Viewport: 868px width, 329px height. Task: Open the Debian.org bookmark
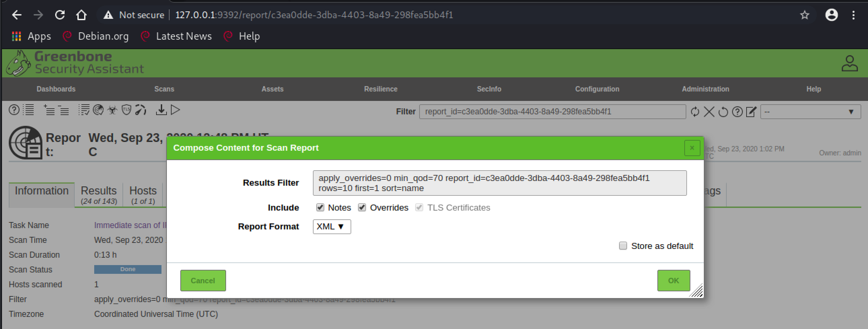96,36
